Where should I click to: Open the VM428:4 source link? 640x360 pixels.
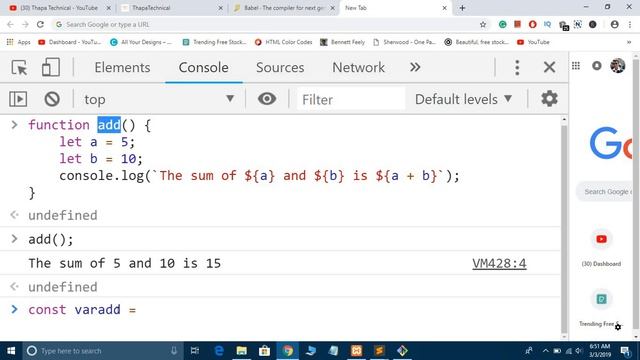coord(499,264)
